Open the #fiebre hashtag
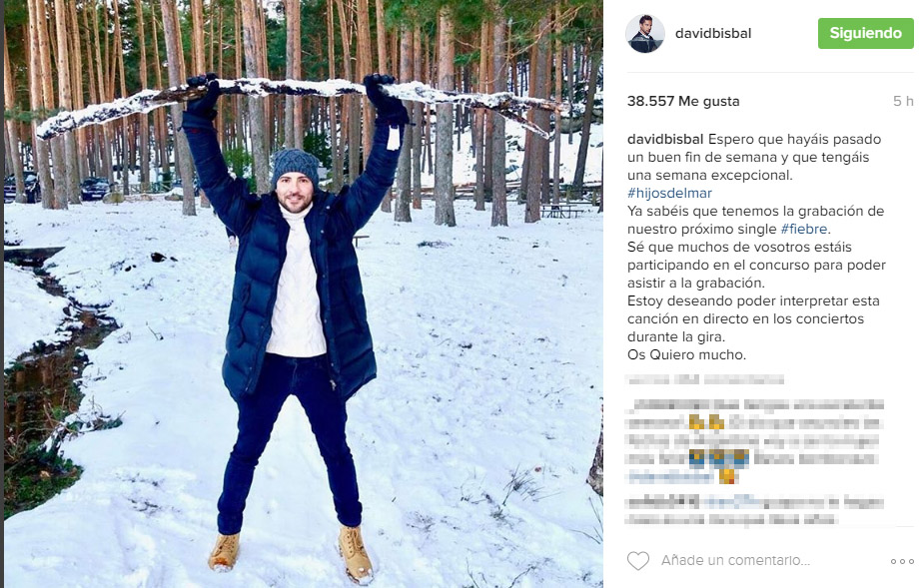Screen dimensions: 920x588 click(x=804, y=229)
